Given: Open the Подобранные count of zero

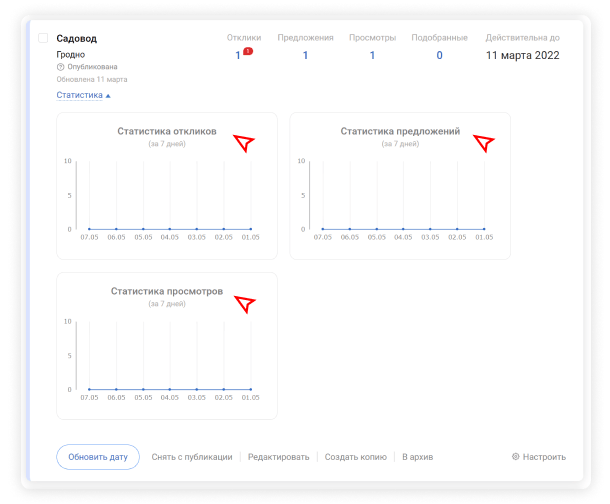Looking at the screenshot, I should pyautogui.click(x=439, y=56).
